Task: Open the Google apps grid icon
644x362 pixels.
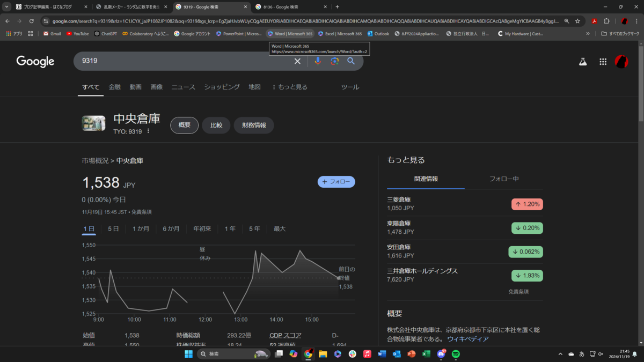Action: (603, 62)
